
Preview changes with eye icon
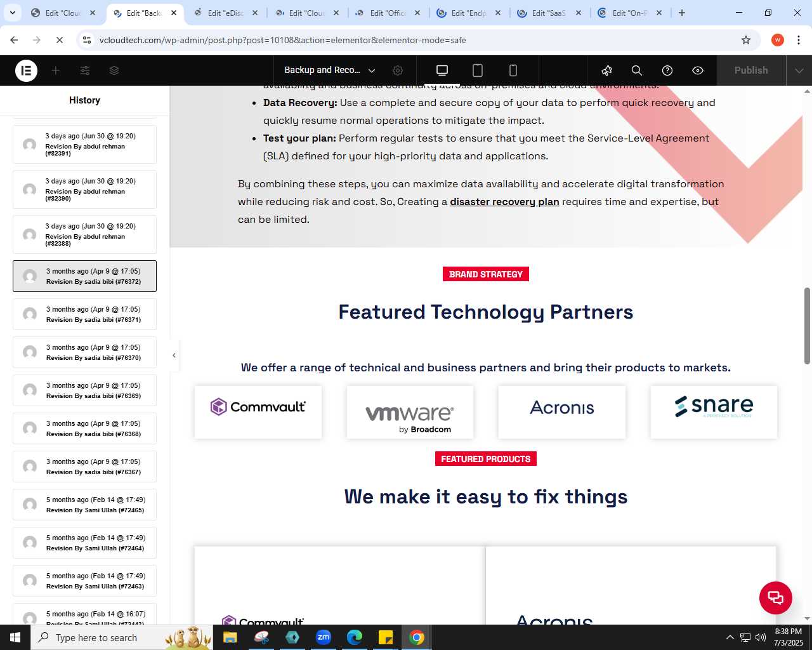tap(698, 70)
